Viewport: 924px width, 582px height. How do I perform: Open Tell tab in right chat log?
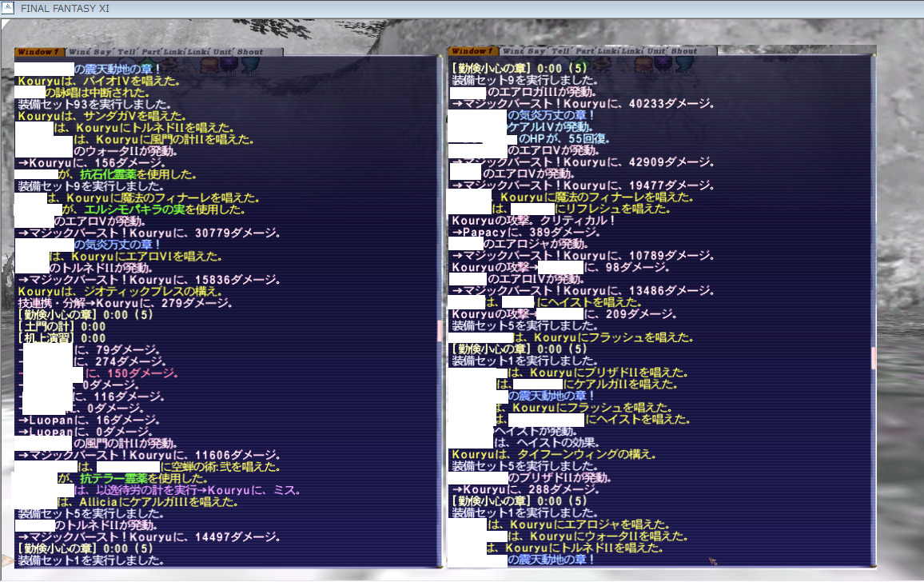click(x=560, y=51)
